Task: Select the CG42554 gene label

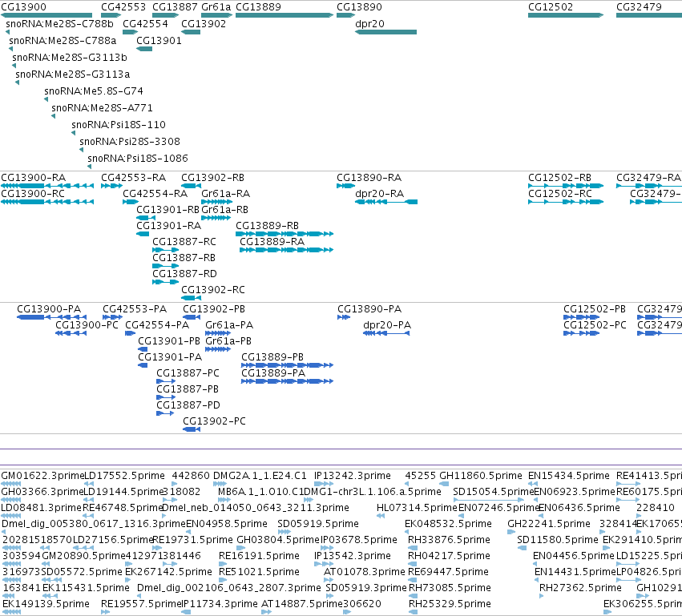Action: click(145, 24)
